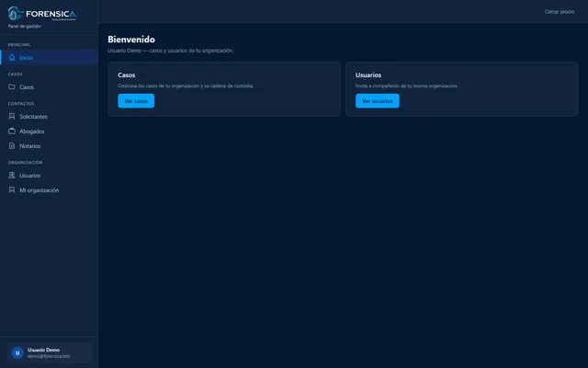Click the demo@forensica.test email text
Image resolution: width=588 pixels, height=368 pixels.
pyautogui.click(x=49, y=356)
